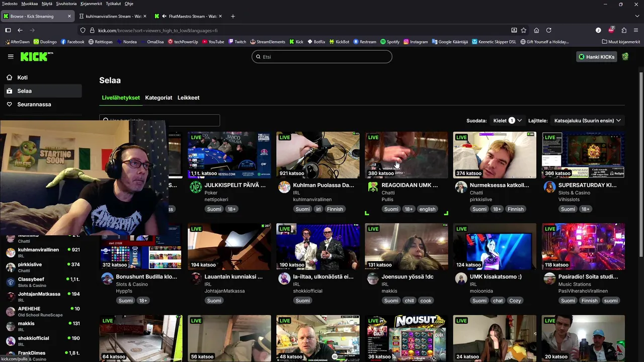Click the browser home icon

(x=536, y=30)
